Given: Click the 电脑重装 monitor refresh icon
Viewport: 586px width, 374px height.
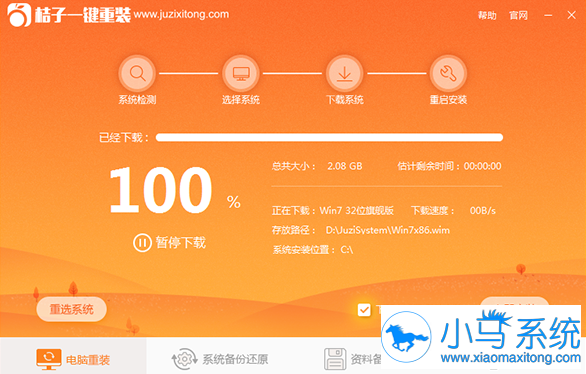Looking at the screenshot, I should tap(49, 359).
